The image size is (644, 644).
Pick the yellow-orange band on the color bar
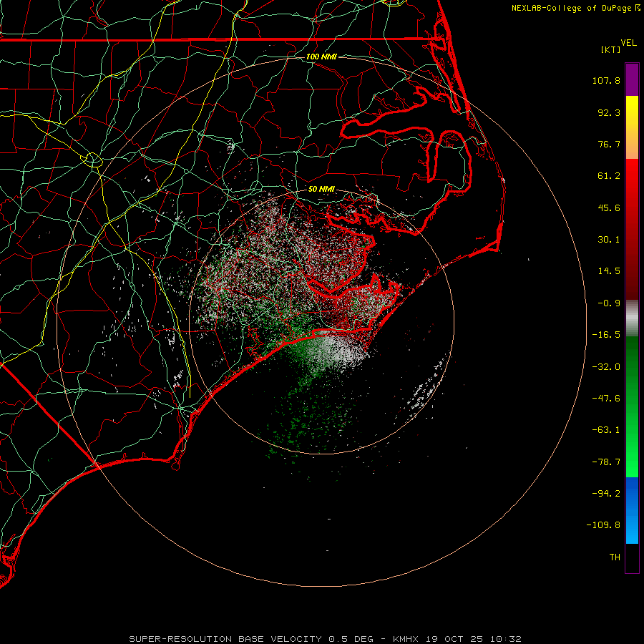click(x=632, y=127)
